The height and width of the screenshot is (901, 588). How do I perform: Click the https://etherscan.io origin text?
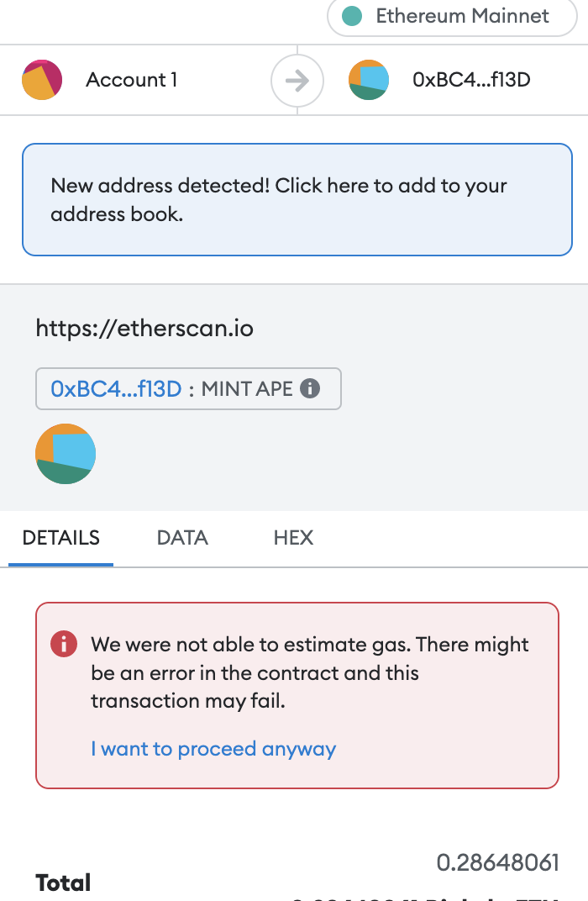point(144,328)
